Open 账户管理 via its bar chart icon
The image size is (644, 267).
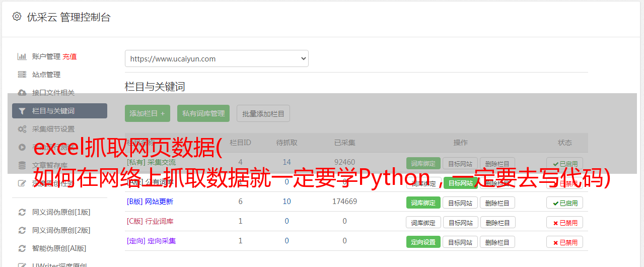22,56
